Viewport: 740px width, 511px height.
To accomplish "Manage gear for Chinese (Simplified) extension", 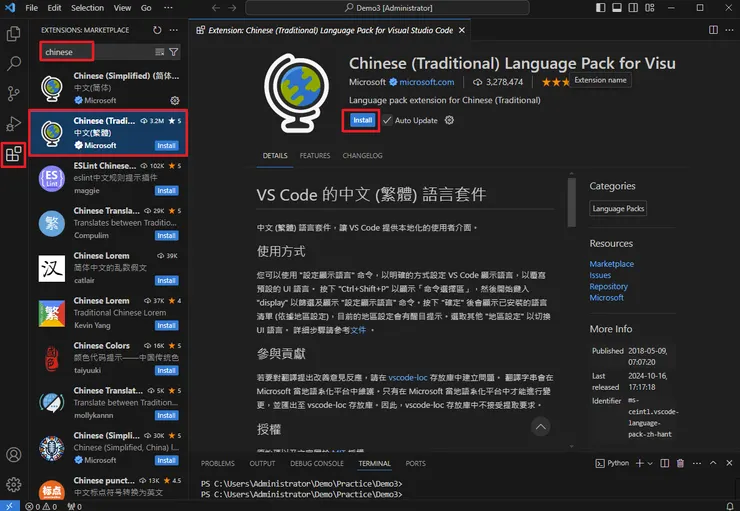I will coord(175,101).
